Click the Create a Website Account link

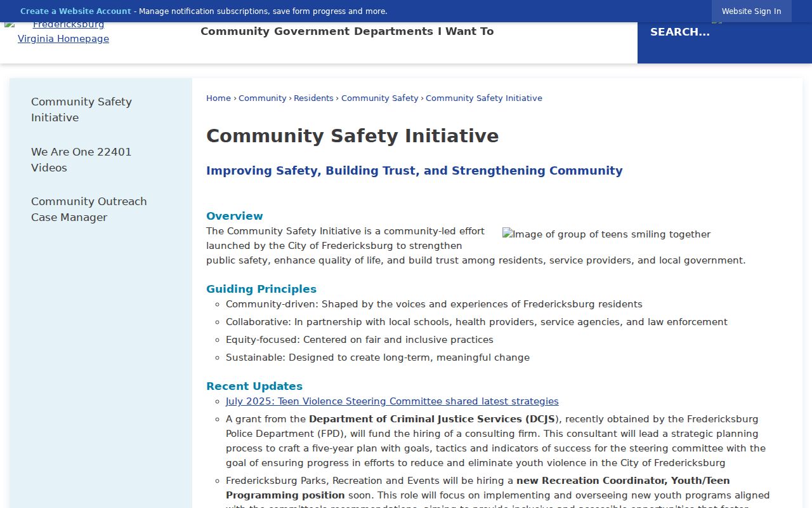pyautogui.click(x=75, y=11)
